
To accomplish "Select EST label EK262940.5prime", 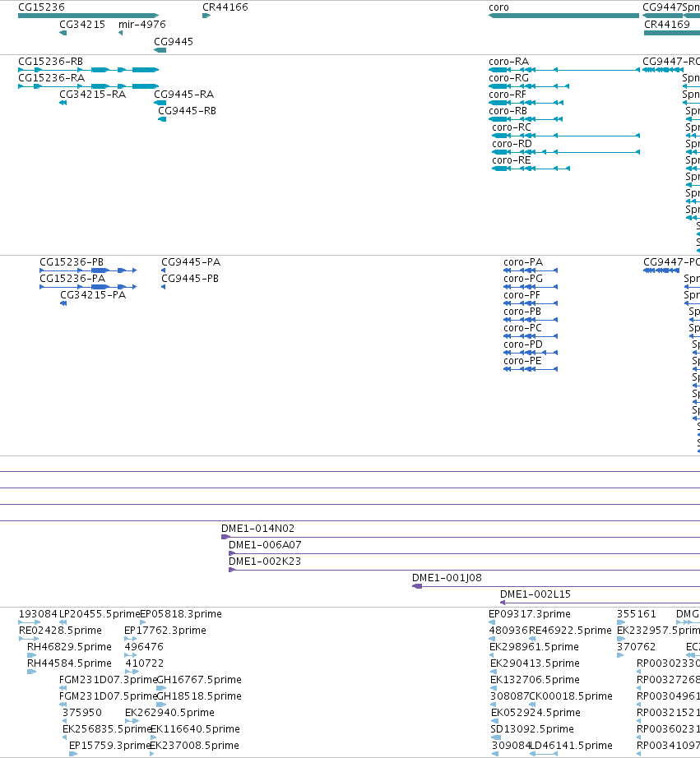I will (169, 713).
